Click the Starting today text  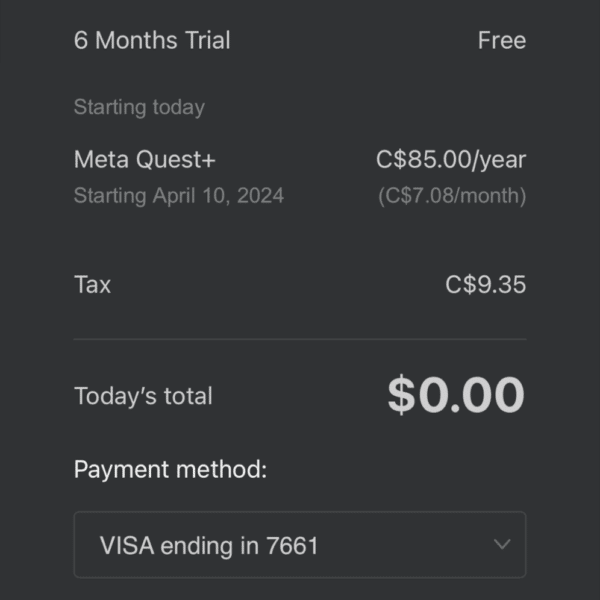(x=139, y=107)
